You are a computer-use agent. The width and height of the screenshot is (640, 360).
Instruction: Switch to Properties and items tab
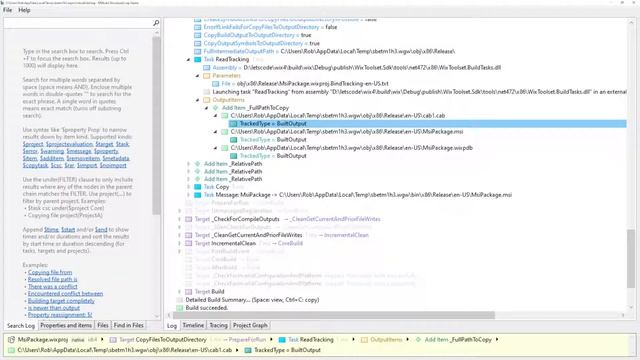[66, 325]
